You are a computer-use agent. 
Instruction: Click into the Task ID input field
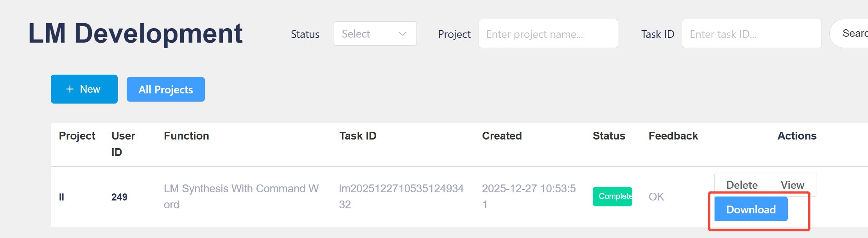tap(751, 34)
